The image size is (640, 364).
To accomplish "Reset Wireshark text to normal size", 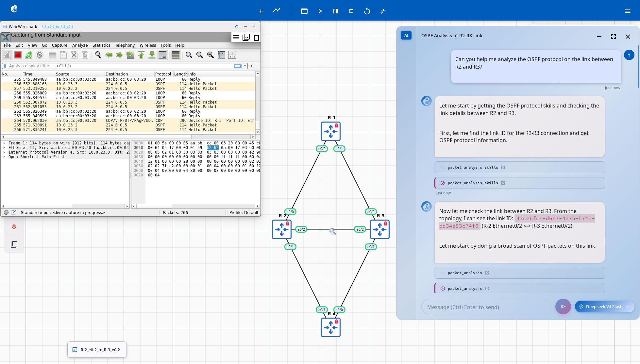I will click(x=211, y=55).
